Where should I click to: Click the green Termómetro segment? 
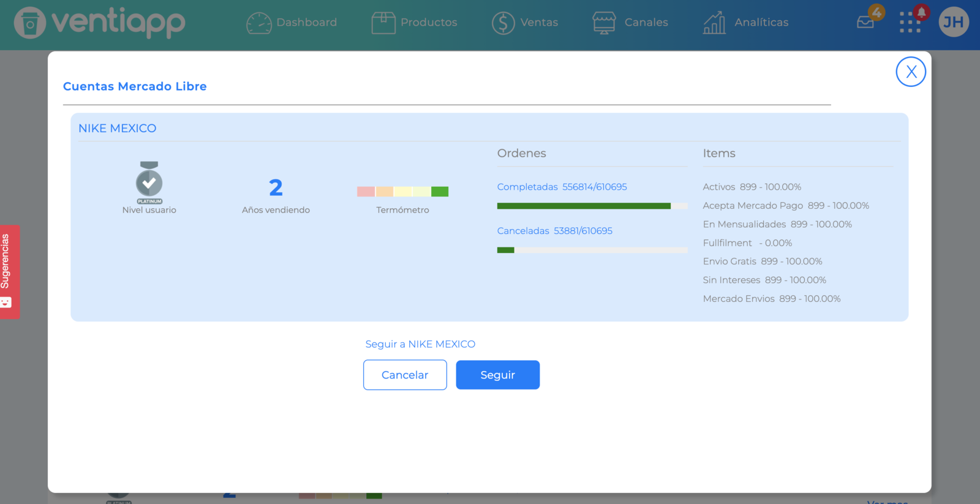[440, 192]
